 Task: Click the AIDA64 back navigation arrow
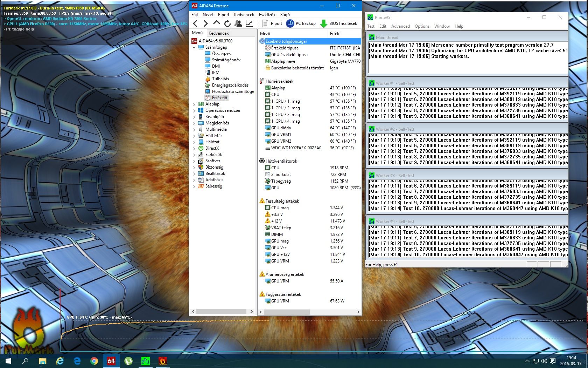click(x=195, y=23)
